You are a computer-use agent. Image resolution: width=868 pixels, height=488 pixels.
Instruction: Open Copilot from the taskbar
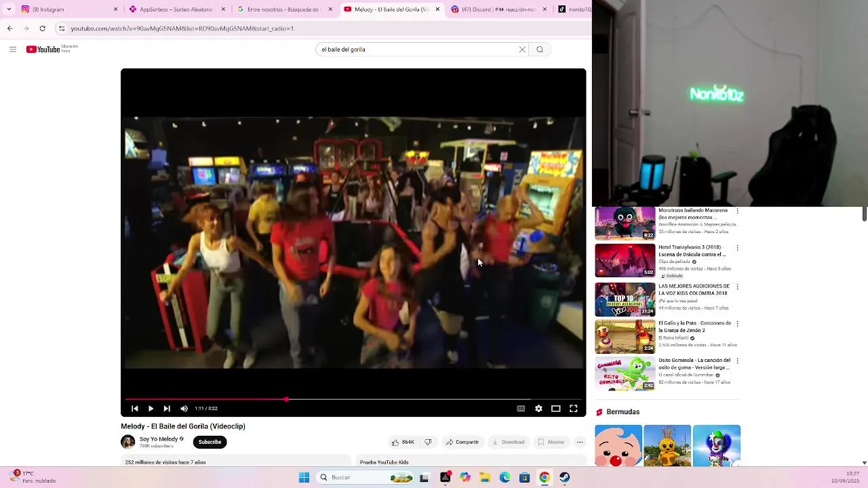[x=465, y=477]
